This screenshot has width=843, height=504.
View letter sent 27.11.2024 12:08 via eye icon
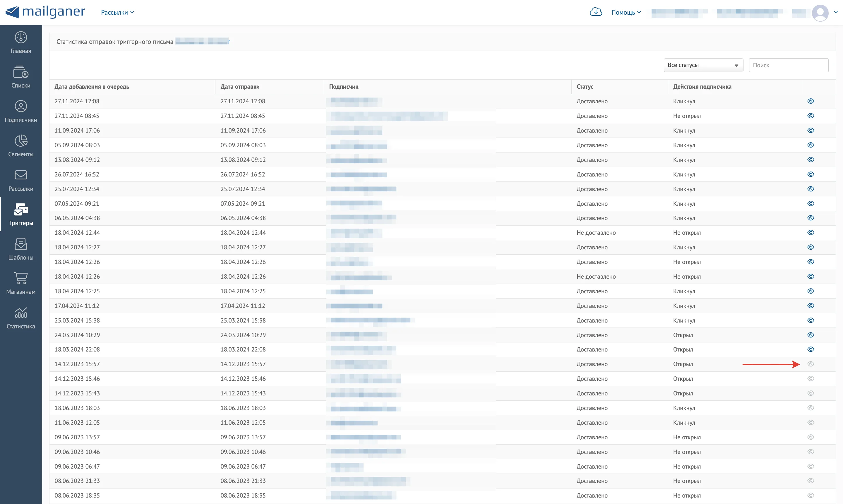coord(811,101)
